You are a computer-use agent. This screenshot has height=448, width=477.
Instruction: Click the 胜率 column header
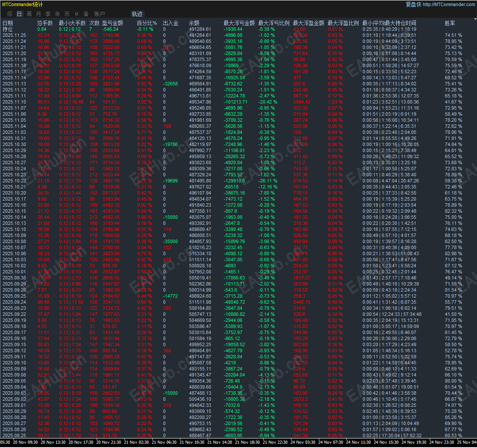tap(450, 23)
